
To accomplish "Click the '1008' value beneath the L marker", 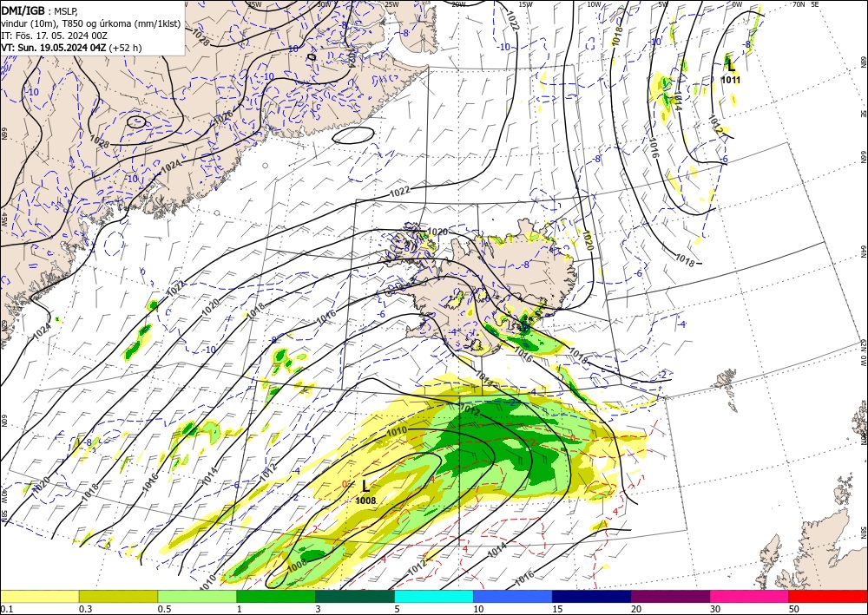I will click(x=365, y=501).
